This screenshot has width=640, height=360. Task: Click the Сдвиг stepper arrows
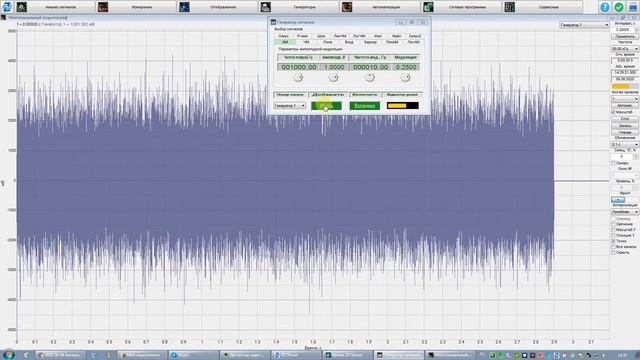point(636,157)
